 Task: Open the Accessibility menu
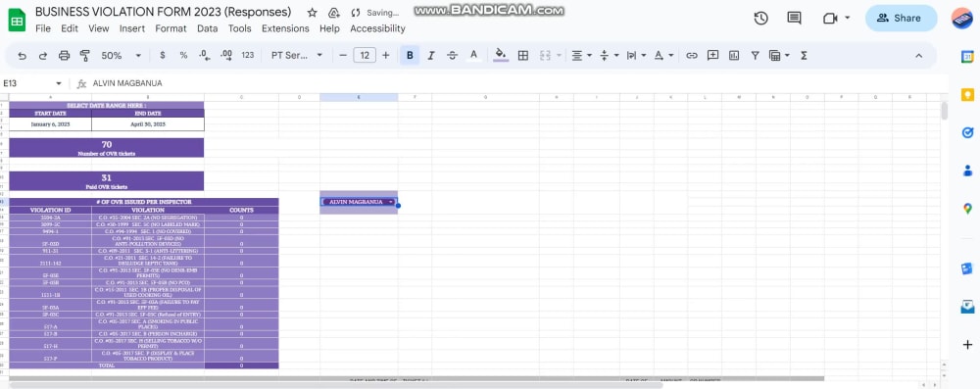coord(377,28)
